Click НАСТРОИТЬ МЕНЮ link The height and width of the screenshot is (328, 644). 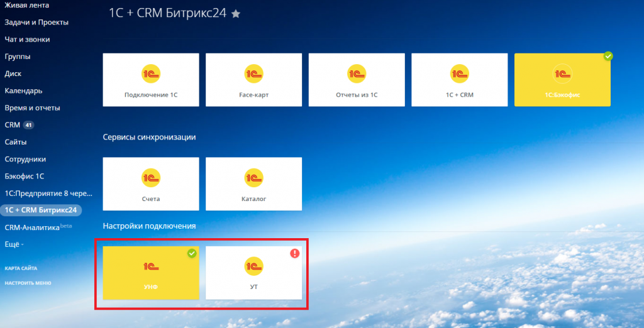[x=28, y=283]
